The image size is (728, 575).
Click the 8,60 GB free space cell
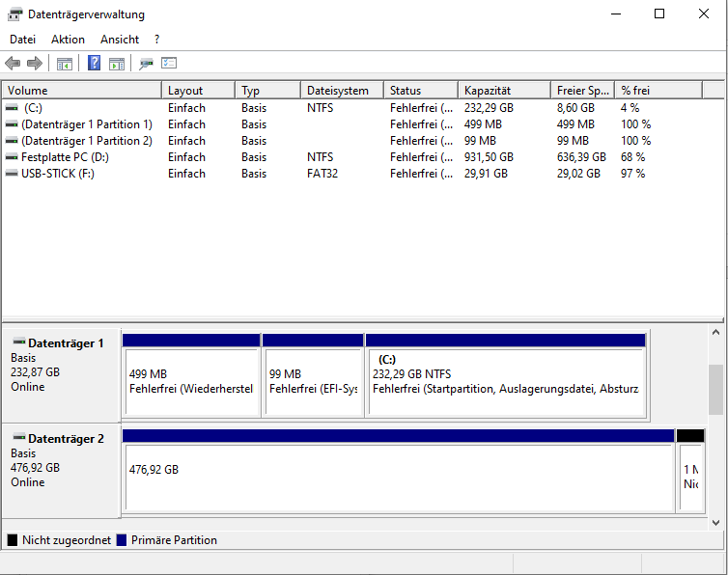tap(575, 108)
